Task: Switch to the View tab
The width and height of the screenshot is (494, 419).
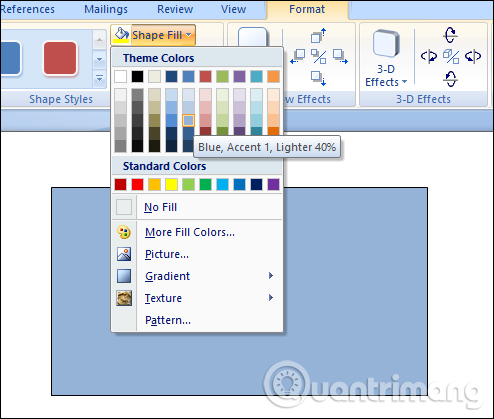Action: pos(233,9)
